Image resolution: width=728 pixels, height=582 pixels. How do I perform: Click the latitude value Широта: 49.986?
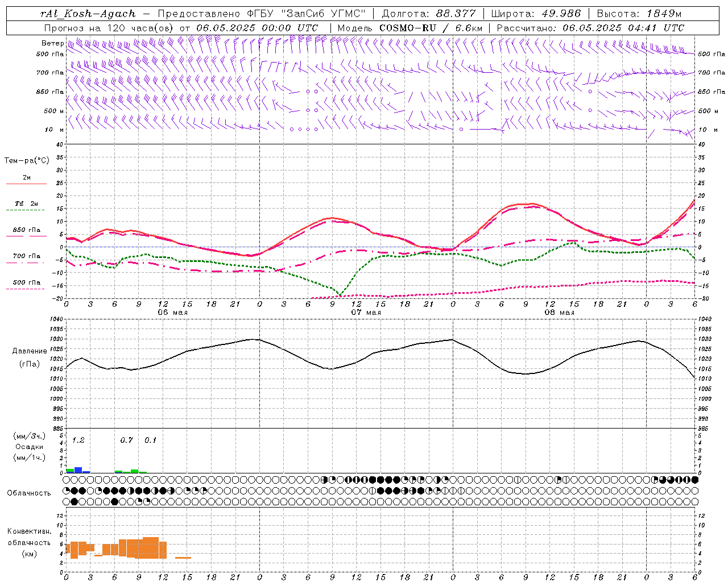tap(536, 14)
